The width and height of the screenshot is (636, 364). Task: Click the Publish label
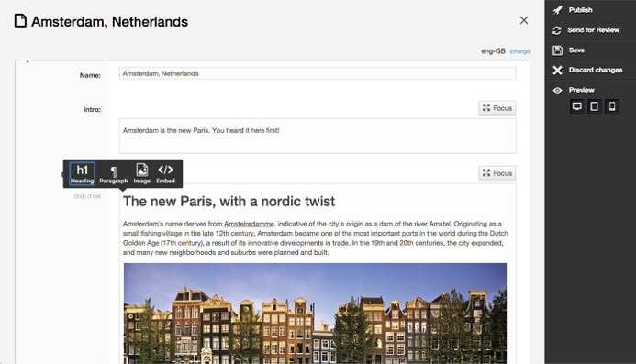[x=580, y=10]
